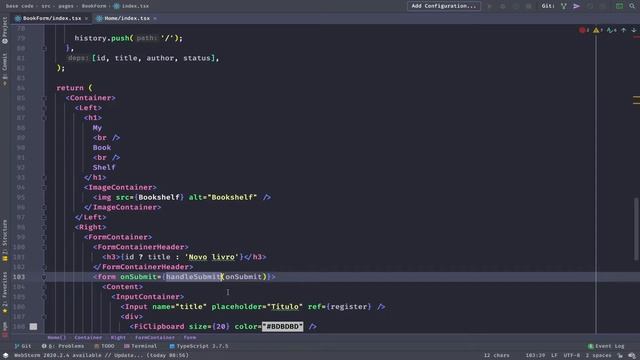Click the src breadcrumb in navigation bar

click(46, 6)
